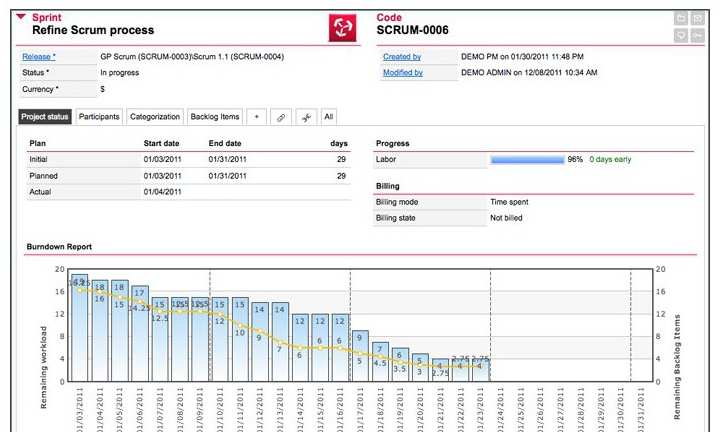Click the Billing mode value 'Time spent'

(x=509, y=202)
